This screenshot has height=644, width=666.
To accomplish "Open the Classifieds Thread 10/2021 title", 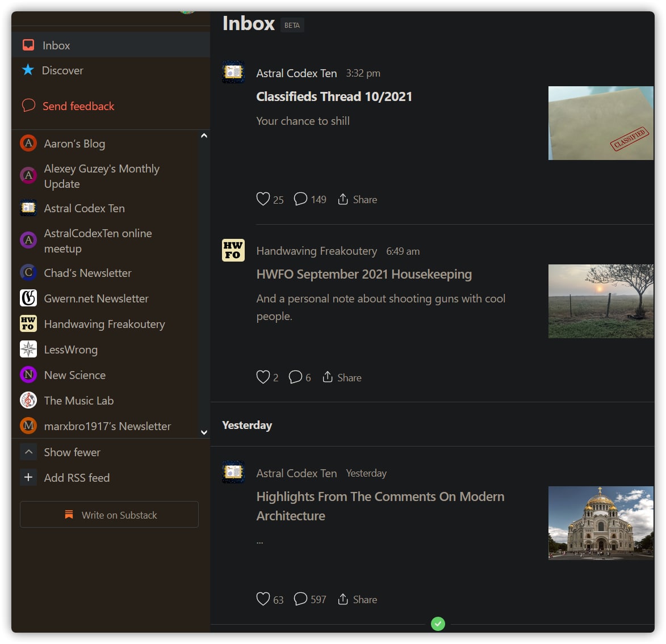I will point(334,96).
